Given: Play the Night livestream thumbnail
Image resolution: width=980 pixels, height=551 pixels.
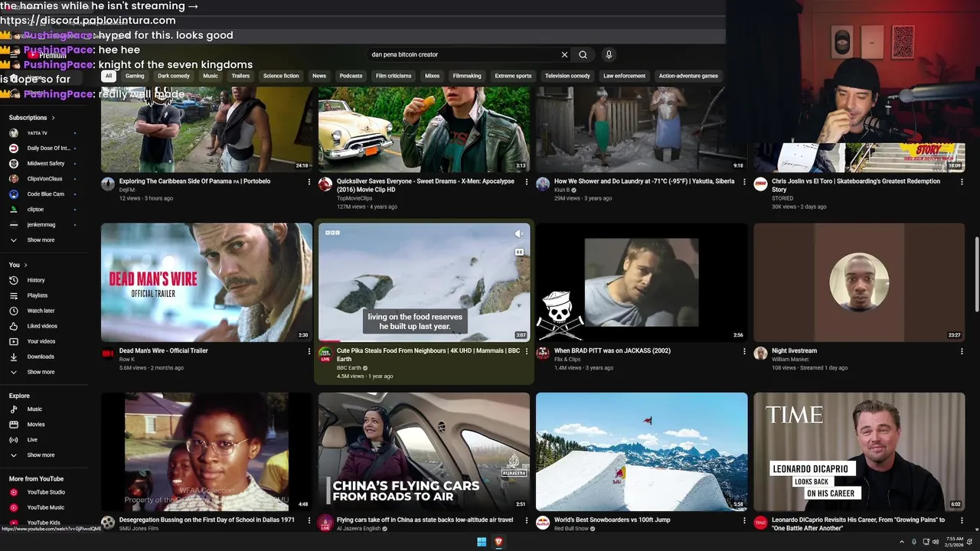Looking at the screenshot, I should tap(859, 282).
